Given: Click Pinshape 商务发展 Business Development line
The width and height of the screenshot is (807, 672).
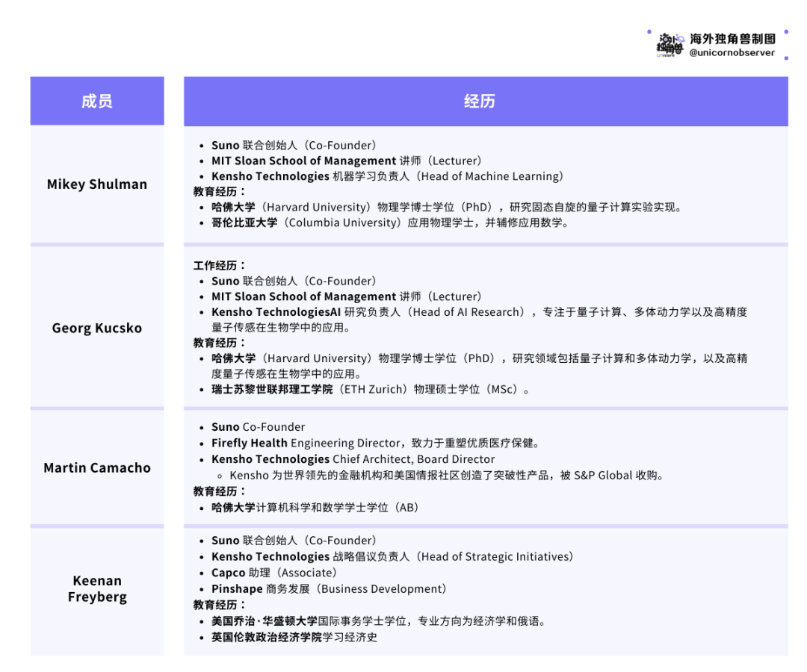Looking at the screenshot, I should pos(329,588).
